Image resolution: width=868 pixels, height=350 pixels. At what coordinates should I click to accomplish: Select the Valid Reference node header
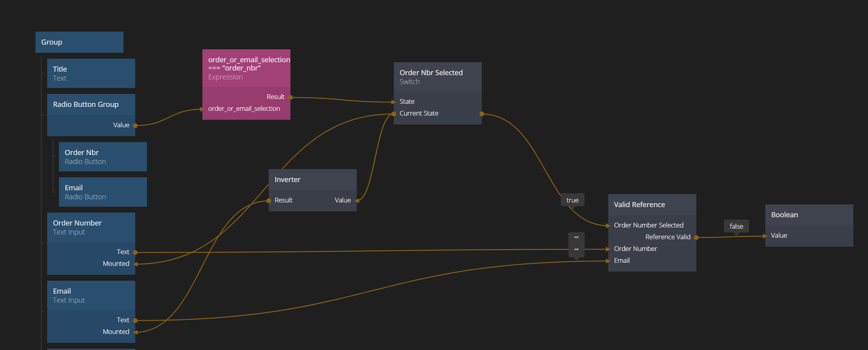652,205
